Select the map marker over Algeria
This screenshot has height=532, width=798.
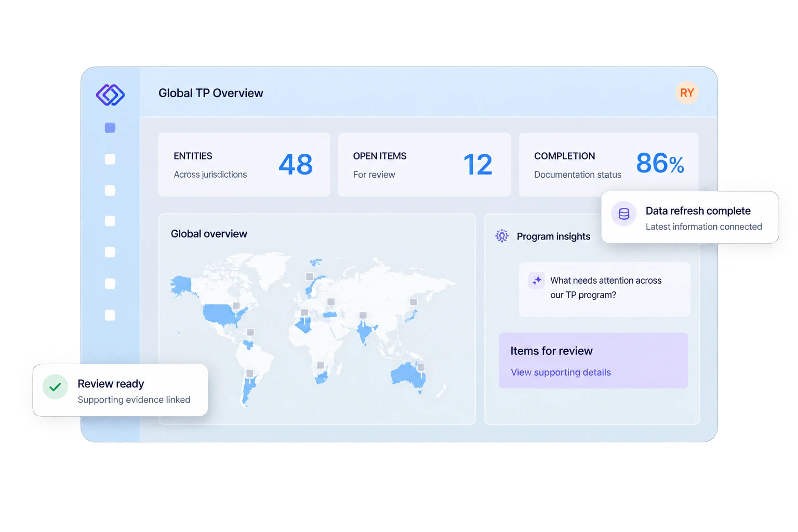[305, 313]
